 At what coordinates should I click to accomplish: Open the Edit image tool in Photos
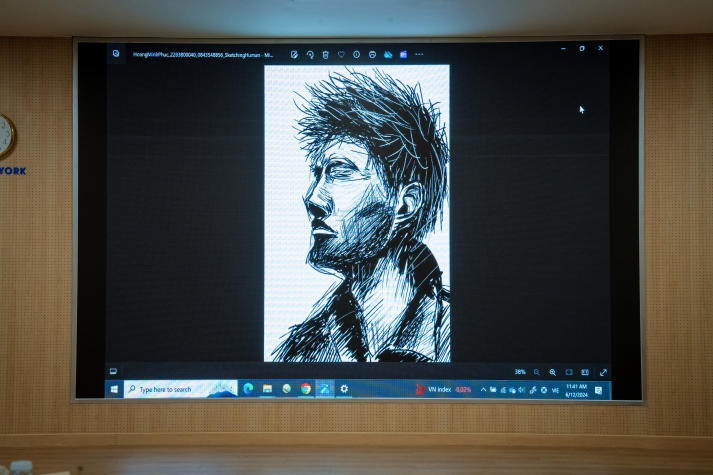click(x=294, y=55)
